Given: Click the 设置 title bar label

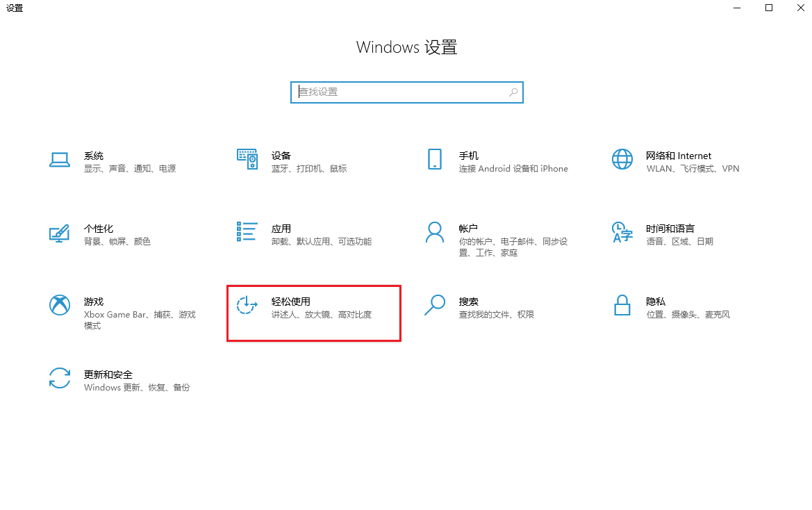Looking at the screenshot, I should coord(15,8).
